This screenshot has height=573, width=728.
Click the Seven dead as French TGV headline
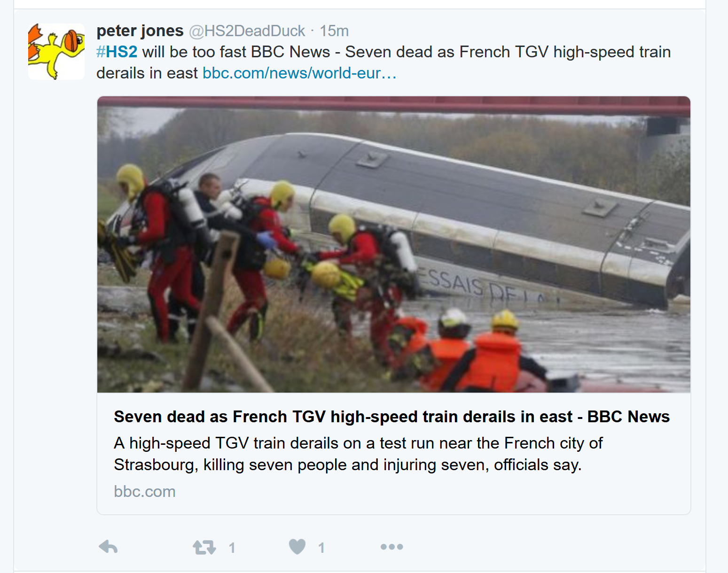pyautogui.click(x=391, y=417)
